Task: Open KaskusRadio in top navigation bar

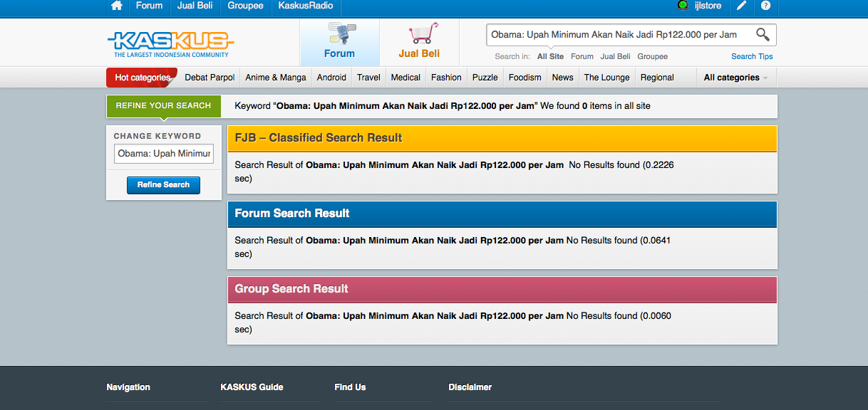Action: tap(306, 6)
